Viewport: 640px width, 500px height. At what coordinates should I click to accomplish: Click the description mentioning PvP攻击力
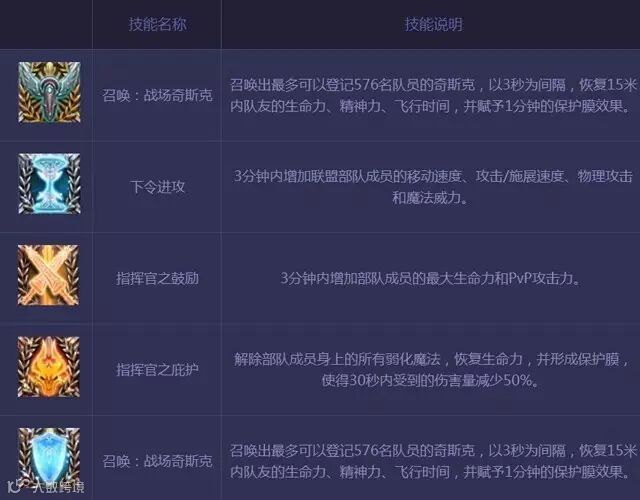point(430,278)
